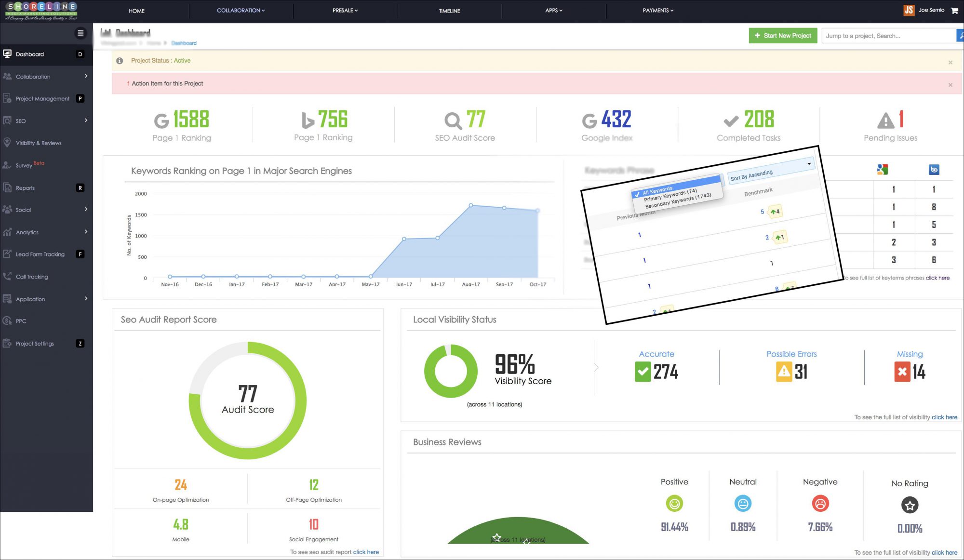The image size is (964, 560).
Task: Go to Home in top navigation
Action: 136,11
